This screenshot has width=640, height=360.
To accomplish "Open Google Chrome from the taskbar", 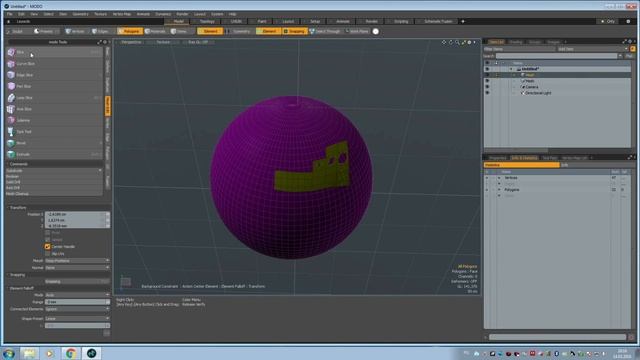I will (x=71, y=353).
